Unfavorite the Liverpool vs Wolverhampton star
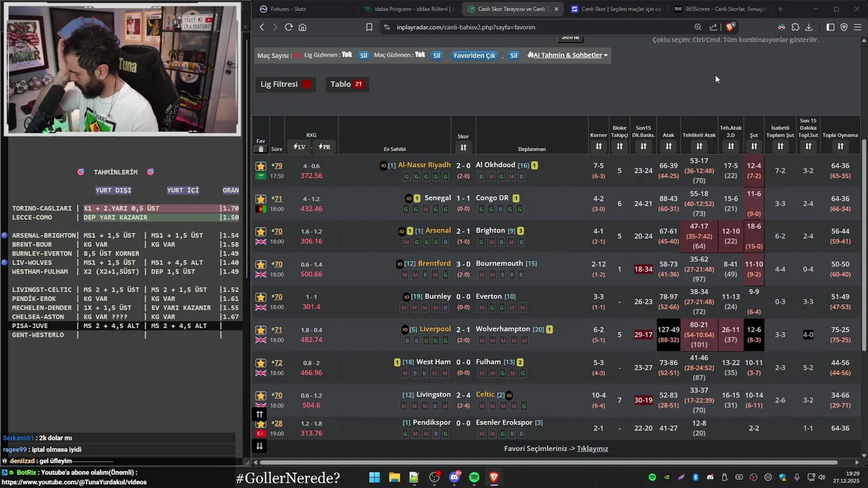Screen dimensions: 868x488 (x=260, y=330)
